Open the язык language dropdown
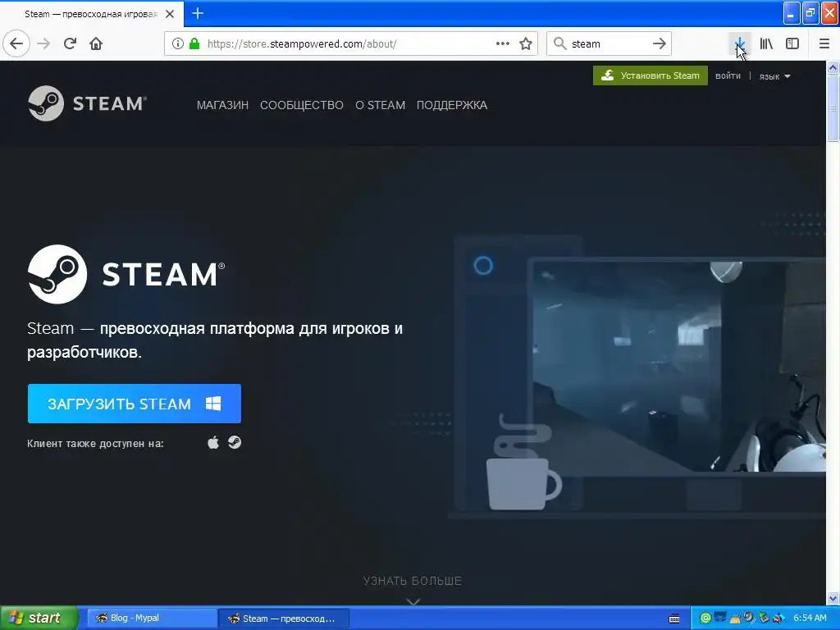840x630 pixels. click(774, 76)
